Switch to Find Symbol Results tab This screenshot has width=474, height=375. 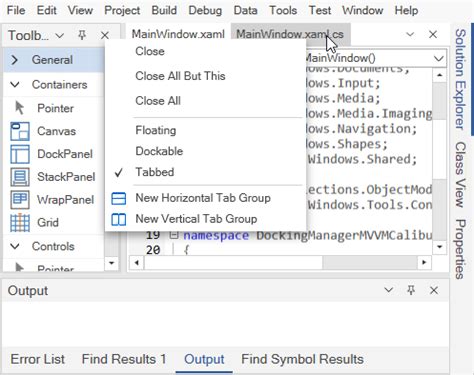pyautogui.click(x=302, y=359)
